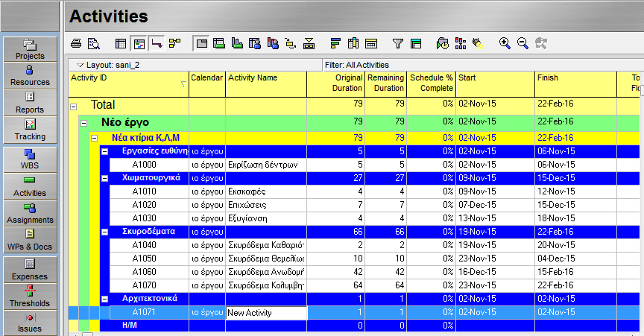Click the Calendar column header
Screen dimensions: 644x336
click(x=207, y=83)
